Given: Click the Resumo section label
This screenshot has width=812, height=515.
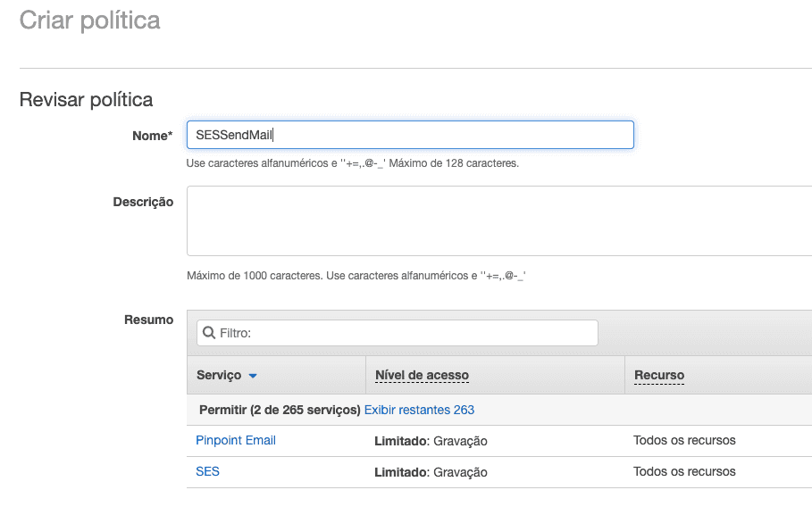Looking at the screenshot, I should [148, 320].
